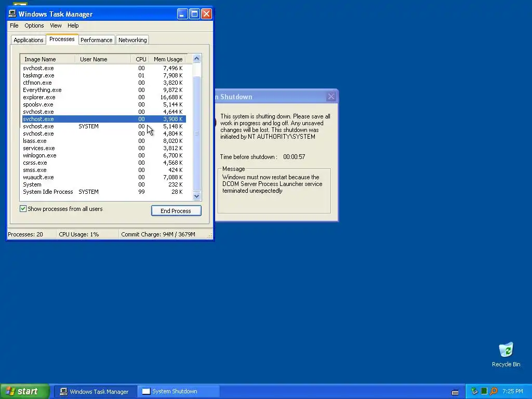Image resolution: width=532 pixels, height=399 pixels.
Task: Switch to the Applications tab
Action: click(29, 40)
